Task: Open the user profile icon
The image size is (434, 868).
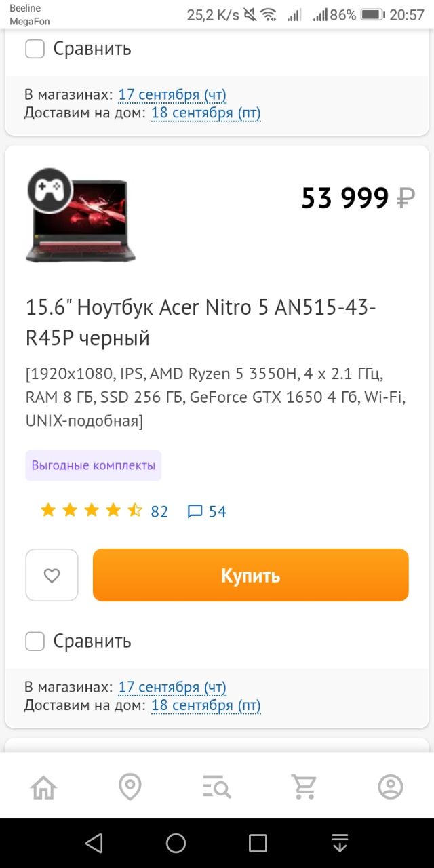Action: click(x=391, y=787)
